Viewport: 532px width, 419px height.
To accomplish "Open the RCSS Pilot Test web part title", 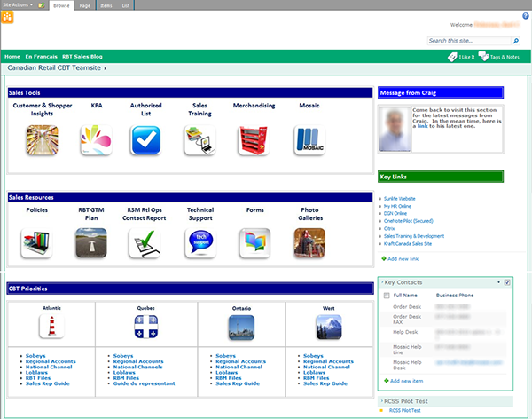I will (x=406, y=401).
